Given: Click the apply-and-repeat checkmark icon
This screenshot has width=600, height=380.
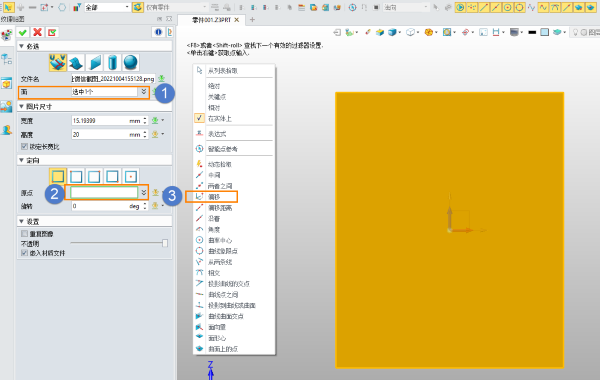Looking at the screenshot, I should [x=52, y=33].
